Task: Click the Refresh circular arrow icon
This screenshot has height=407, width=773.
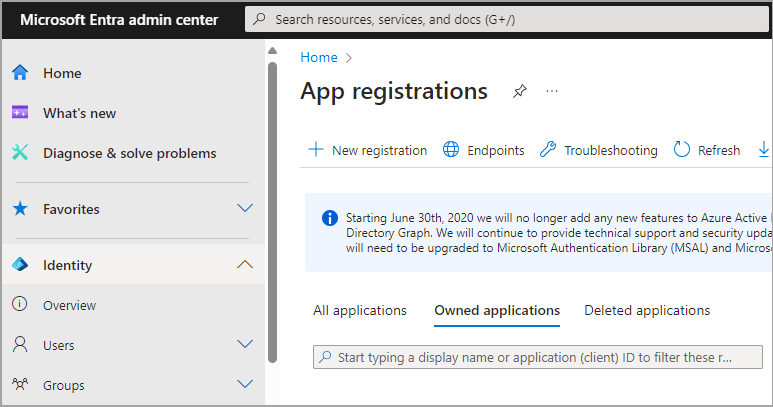Action: [x=682, y=150]
